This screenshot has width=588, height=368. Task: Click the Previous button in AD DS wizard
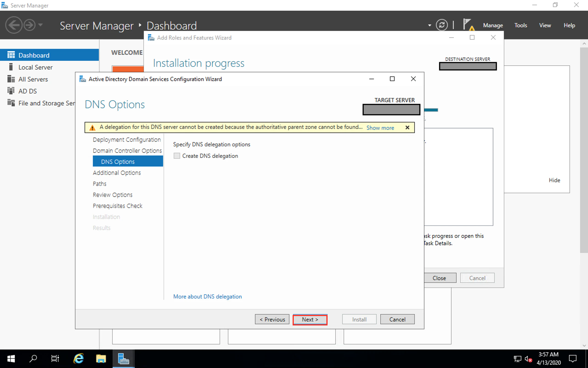[x=272, y=319]
